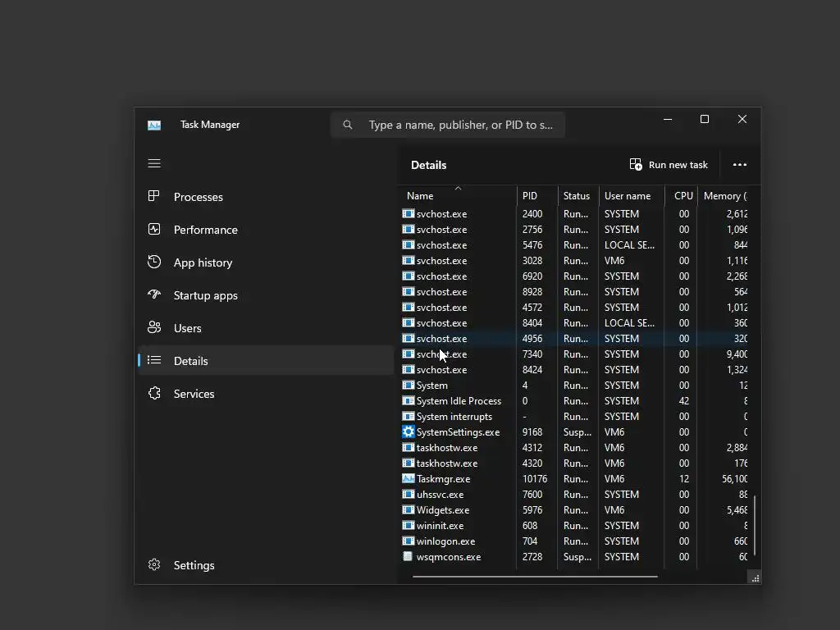
Task: Open the Services tab
Action: tap(266, 394)
